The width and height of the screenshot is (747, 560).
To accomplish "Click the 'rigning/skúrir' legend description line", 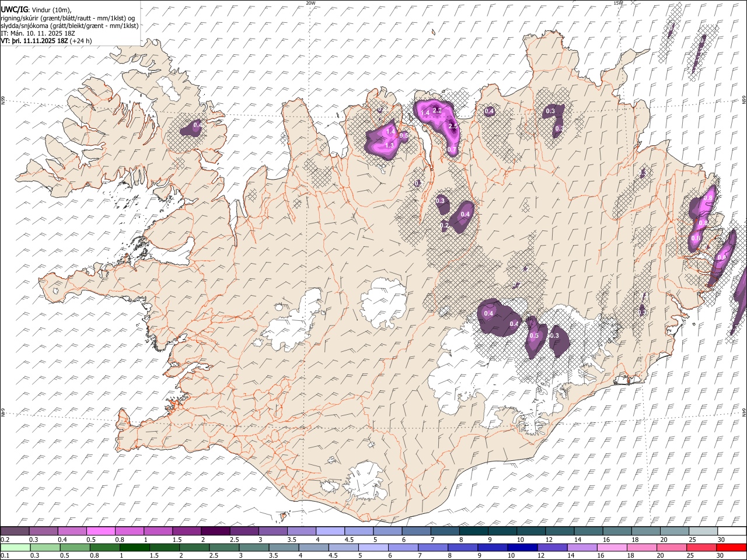I will point(68,17).
